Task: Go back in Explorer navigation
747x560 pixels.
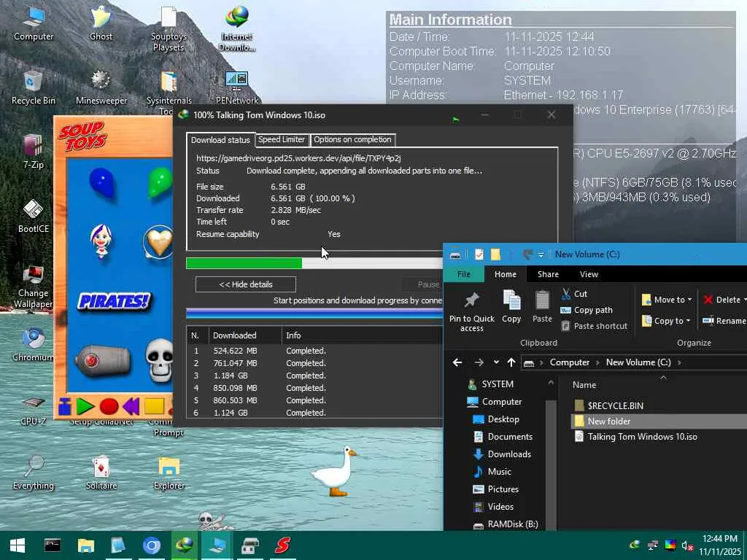Action: coord(457,362)
